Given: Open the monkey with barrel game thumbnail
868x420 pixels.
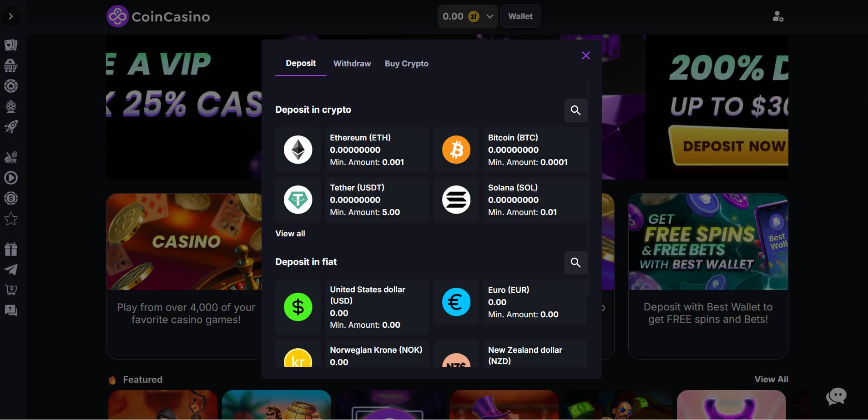Looking at the screenshot, I should (277, 405).
